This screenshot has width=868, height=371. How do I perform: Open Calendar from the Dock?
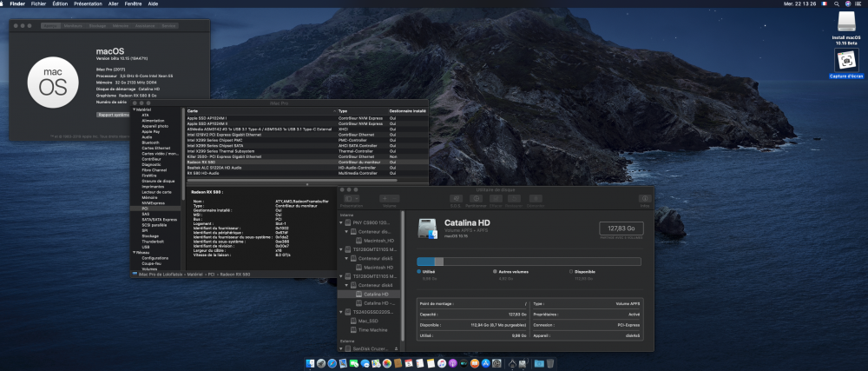point(409,363)
